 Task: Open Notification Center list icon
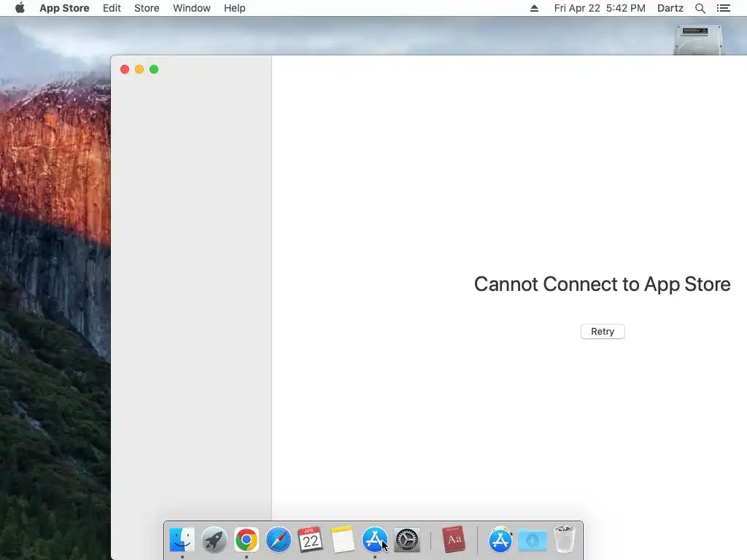coord(724,8)
